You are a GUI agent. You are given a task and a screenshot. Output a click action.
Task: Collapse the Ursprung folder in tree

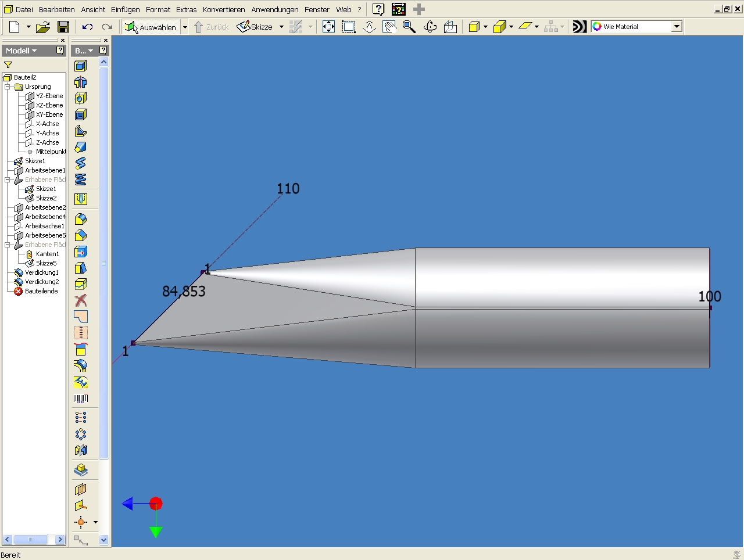click(8, 87)
